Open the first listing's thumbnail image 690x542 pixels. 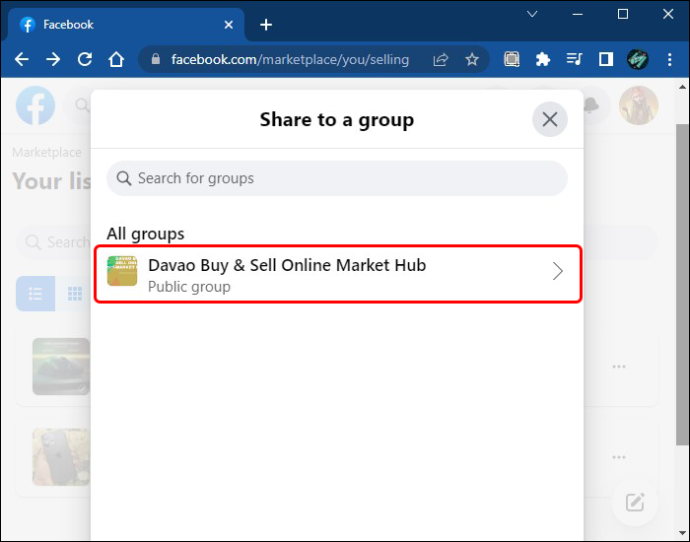(x=61, y=366)
